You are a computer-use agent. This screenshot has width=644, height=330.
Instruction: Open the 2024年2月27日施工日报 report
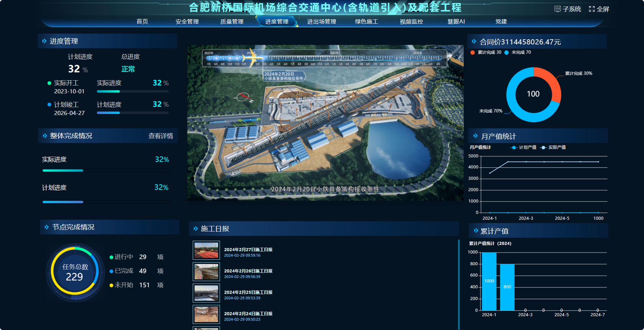coord(248,249)
